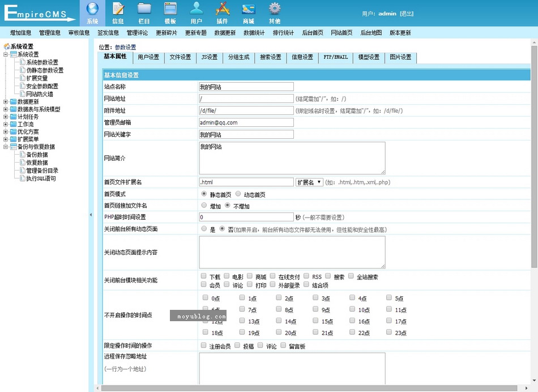
Task: Switch to the FTP/EMAIL tab
Action: (335, 57)
